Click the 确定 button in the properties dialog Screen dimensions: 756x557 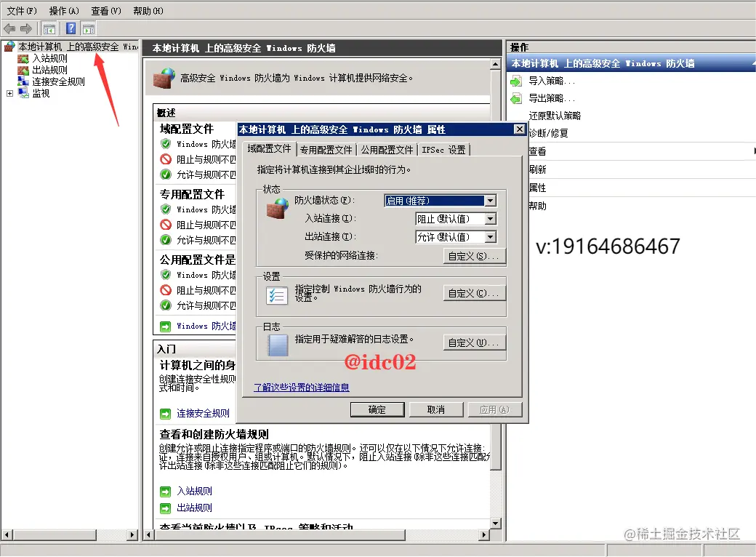(377, 409)
